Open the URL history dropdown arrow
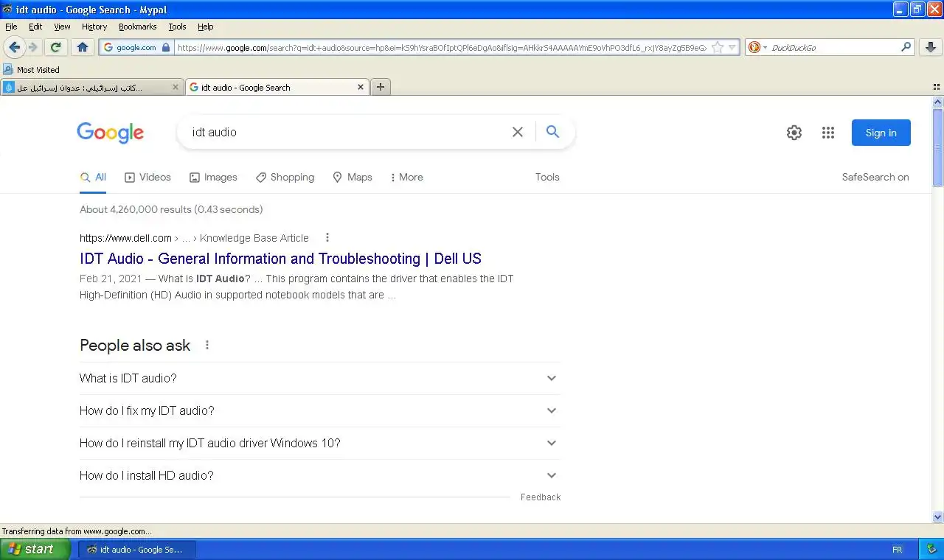 tap(732, 47)
